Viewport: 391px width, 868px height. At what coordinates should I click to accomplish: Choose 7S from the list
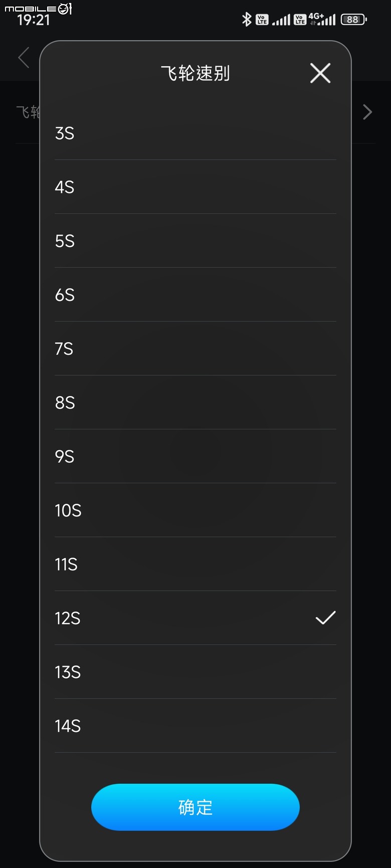[x=195, y=349]
